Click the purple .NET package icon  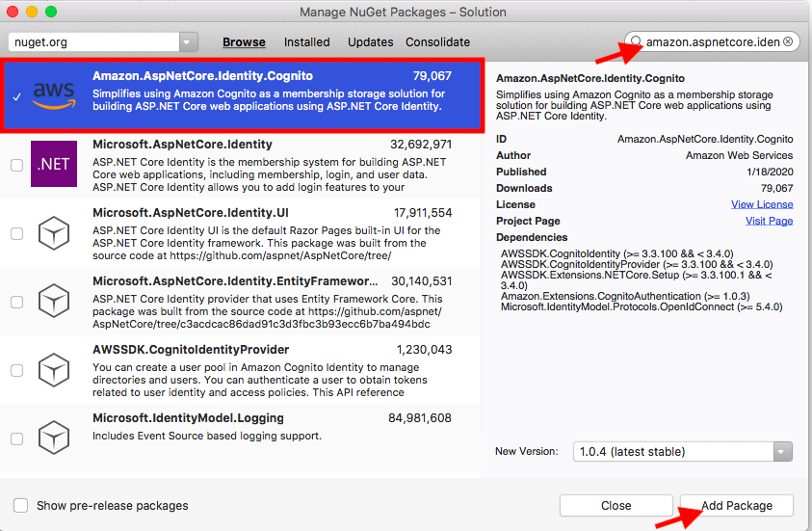[54, 164]
